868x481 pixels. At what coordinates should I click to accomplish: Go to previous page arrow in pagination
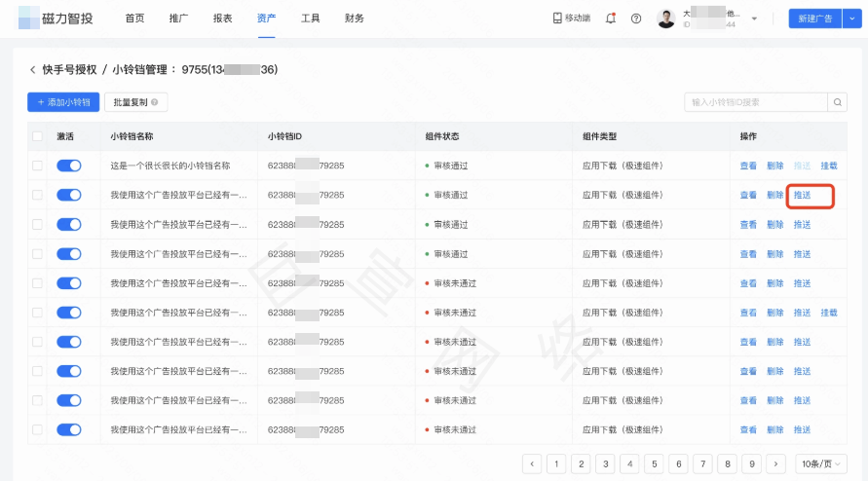tap(532, 463)
